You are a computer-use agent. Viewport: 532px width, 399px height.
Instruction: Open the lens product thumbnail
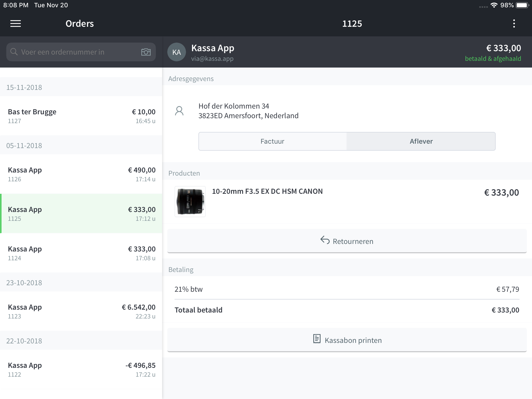tap(190, 202)
